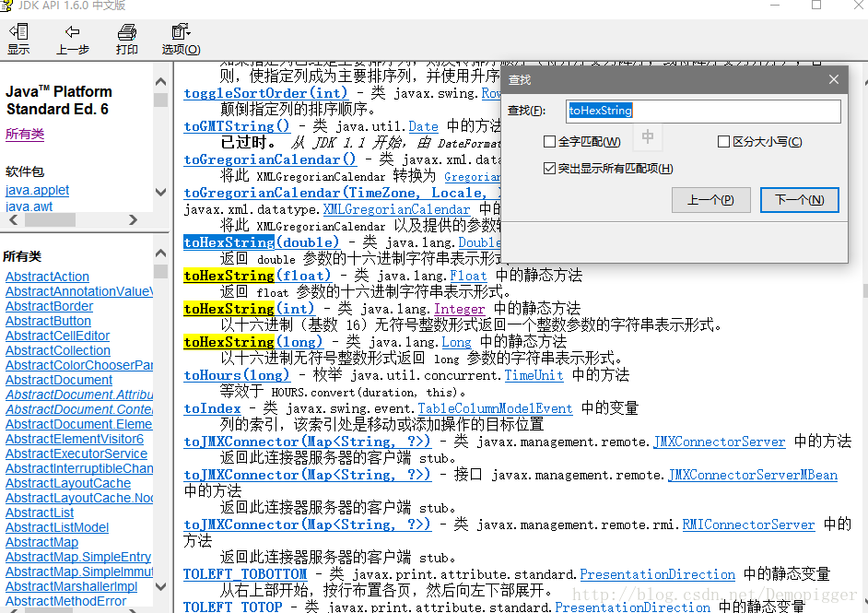The image size is (868, 613).
Task: Open the java.applet package link
Action: pos(37,191)
